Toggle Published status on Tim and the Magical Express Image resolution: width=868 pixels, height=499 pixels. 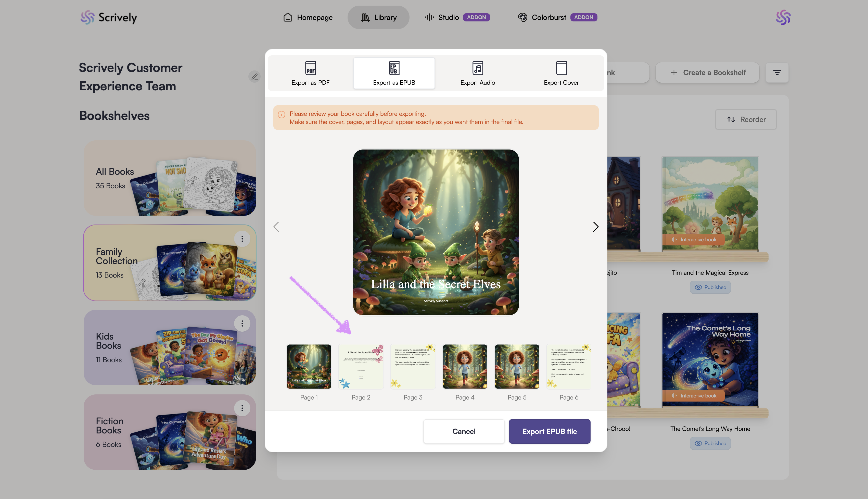click(x=710, y=287)
